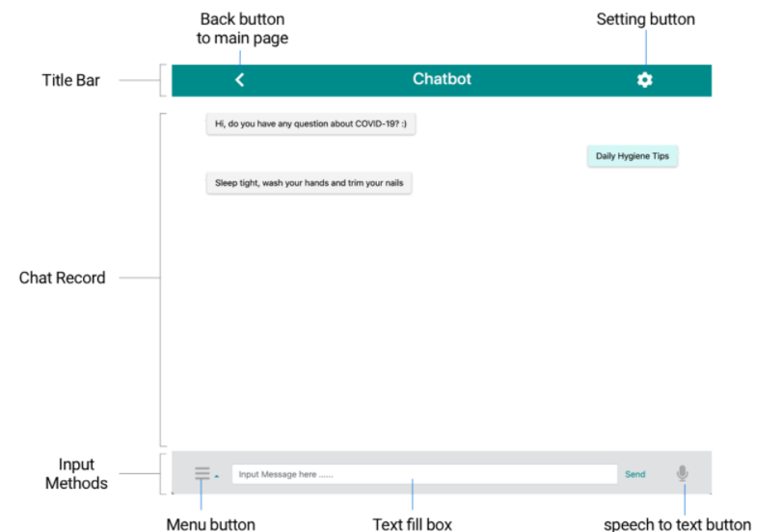782x532 pixels.
Task: Click the 'Hi, do you have any question about COVID-19?' message
Action: (x=310, y=123)
